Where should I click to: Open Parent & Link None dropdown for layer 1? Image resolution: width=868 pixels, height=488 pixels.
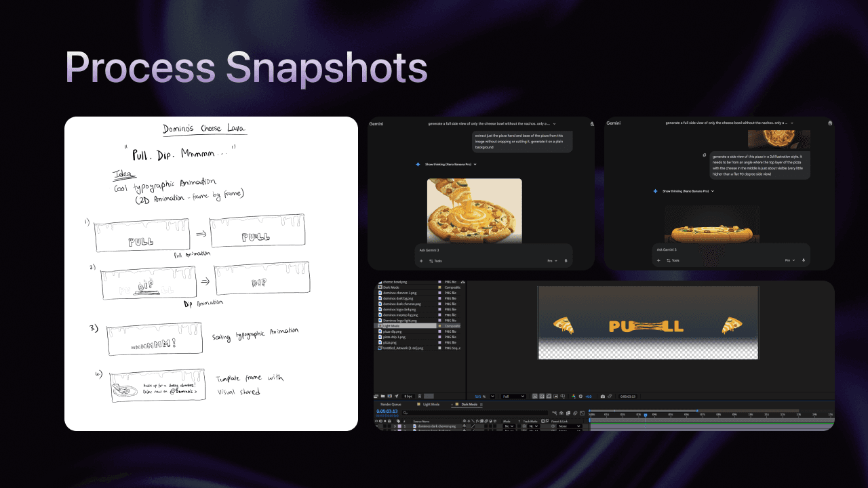pyautogui.click(x=569, y=426)
